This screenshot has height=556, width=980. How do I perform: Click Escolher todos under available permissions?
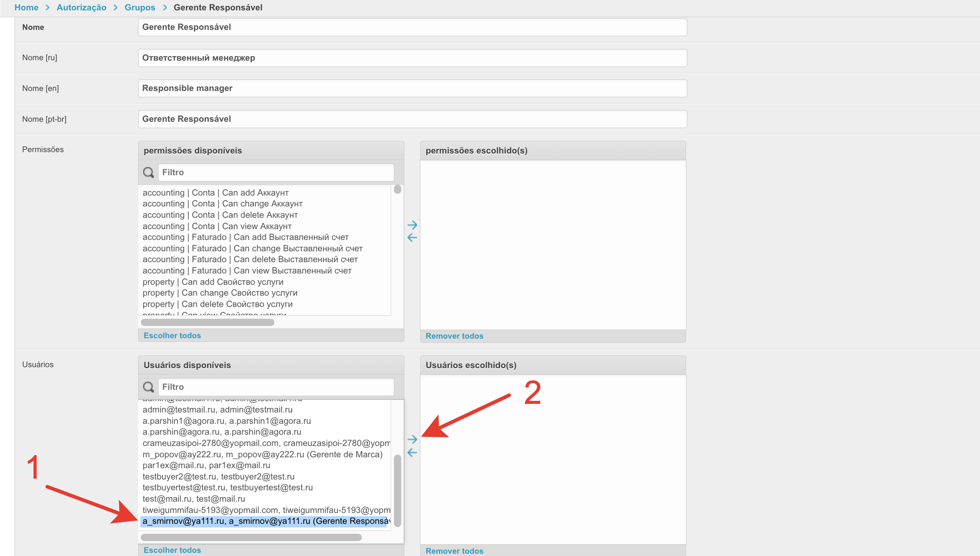172,336
